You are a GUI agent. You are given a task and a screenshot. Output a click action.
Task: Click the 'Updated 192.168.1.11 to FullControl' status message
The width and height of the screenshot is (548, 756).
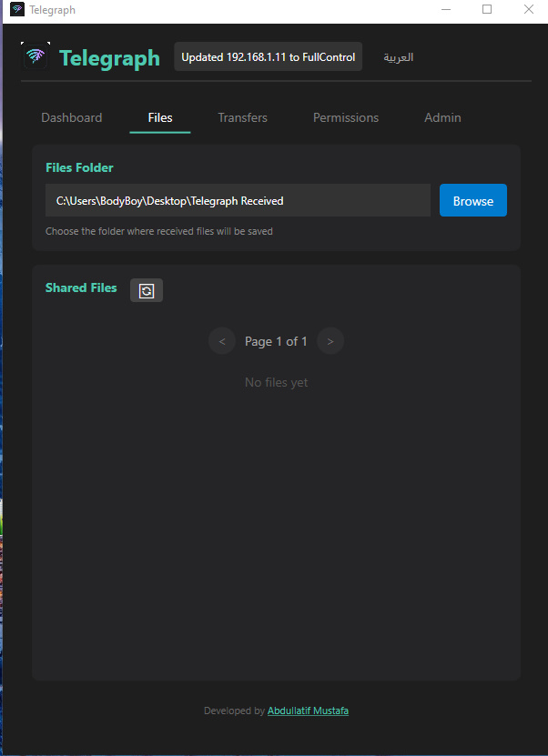point(269,56)
